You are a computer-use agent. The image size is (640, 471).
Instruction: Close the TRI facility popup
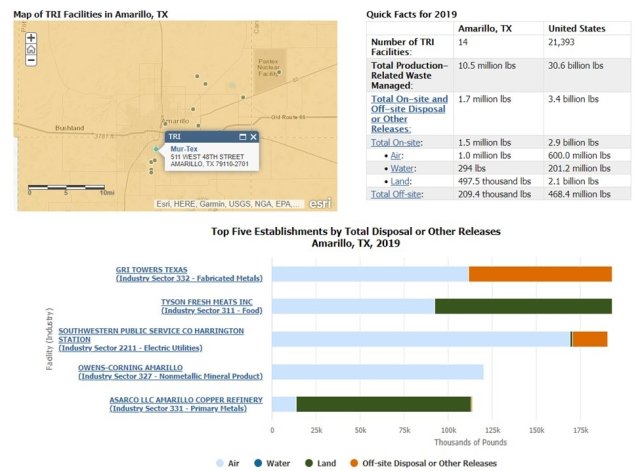254,136
